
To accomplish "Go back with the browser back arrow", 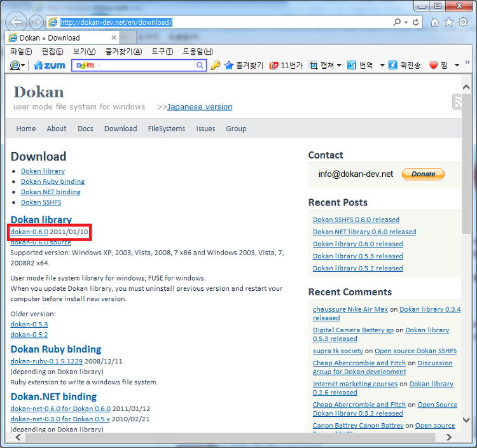I will (x=16, y=22).
